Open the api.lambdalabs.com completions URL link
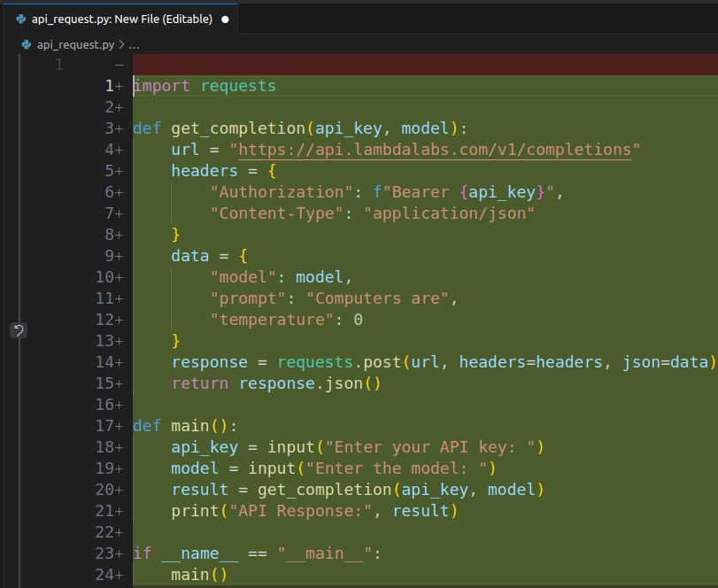The image size is (718, 588). (x=435, y=150)
